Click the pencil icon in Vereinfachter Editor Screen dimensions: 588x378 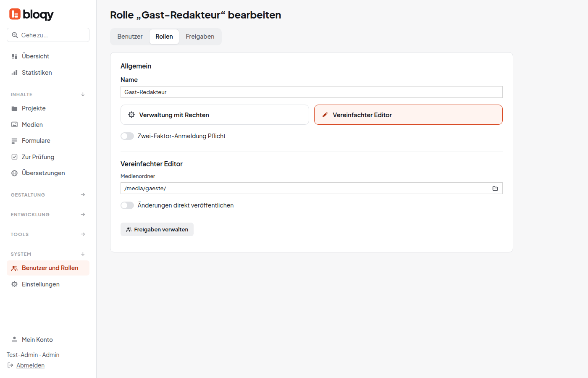pos(325,115)
